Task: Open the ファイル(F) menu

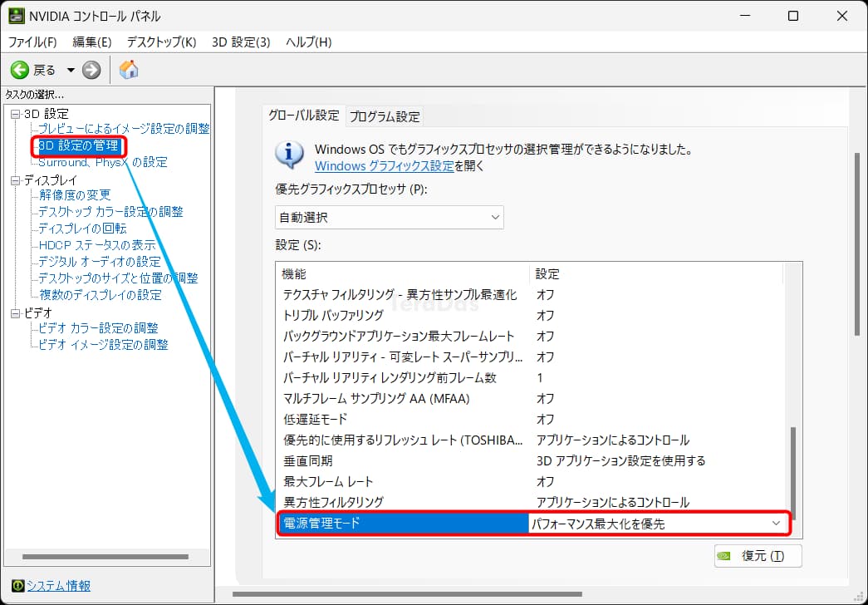Action: coord(32,42)
